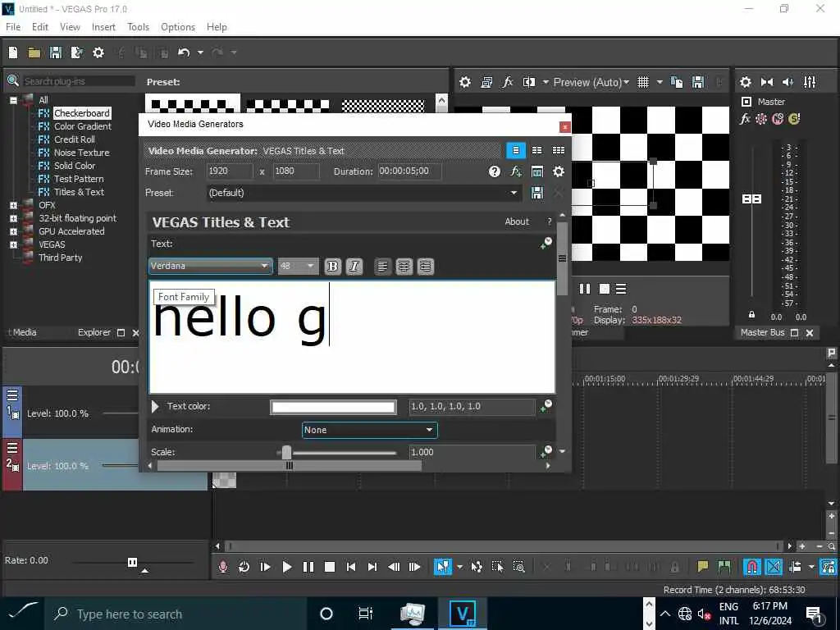
Task: Align text to the left
Action: click(382, 267)
